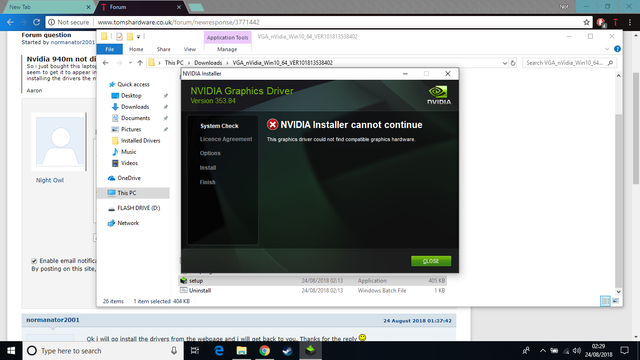
Task: Click Downloads in the address breadcrumb
Action: click(208, 63)
